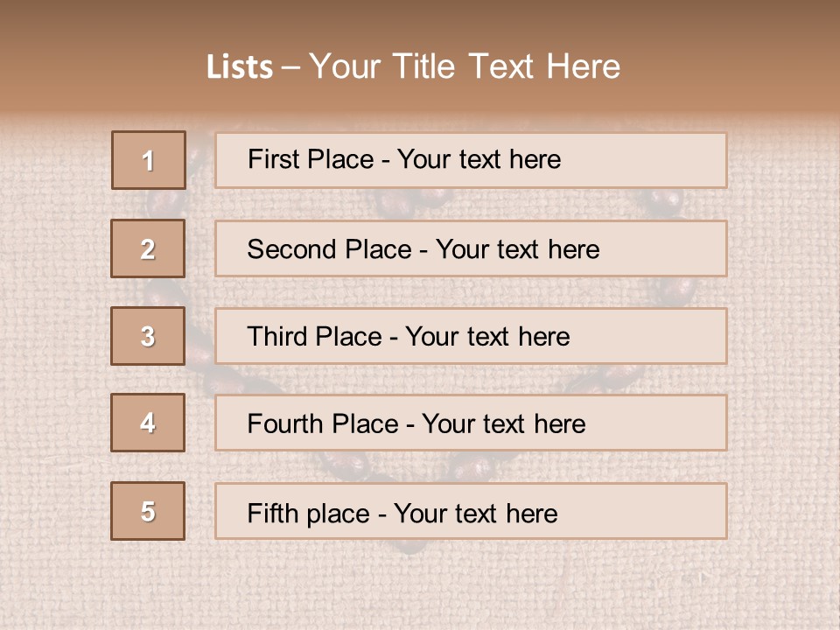Click "Your text here" in the Fifth place row

pyautogui.click(x=475, y=514)
